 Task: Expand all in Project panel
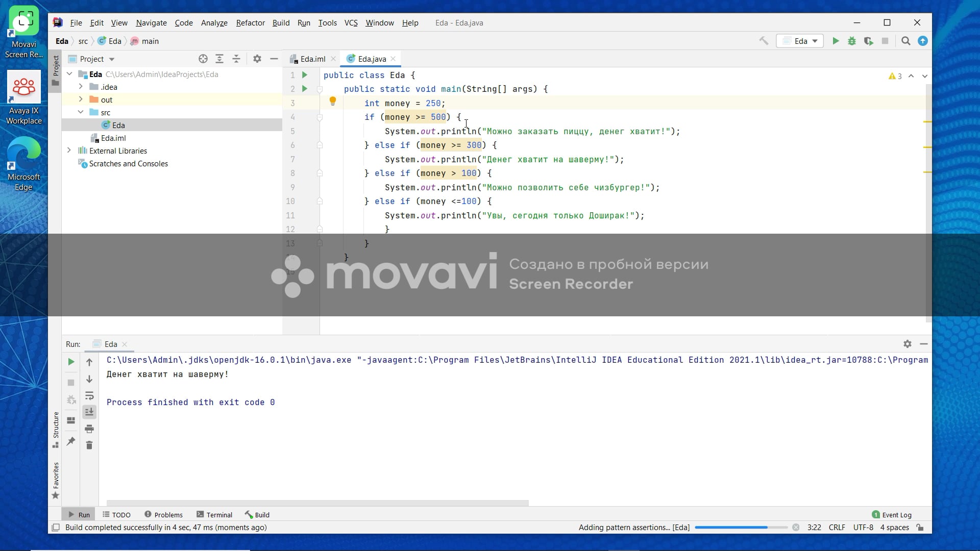pyautogui.click(x=219, y=59)
